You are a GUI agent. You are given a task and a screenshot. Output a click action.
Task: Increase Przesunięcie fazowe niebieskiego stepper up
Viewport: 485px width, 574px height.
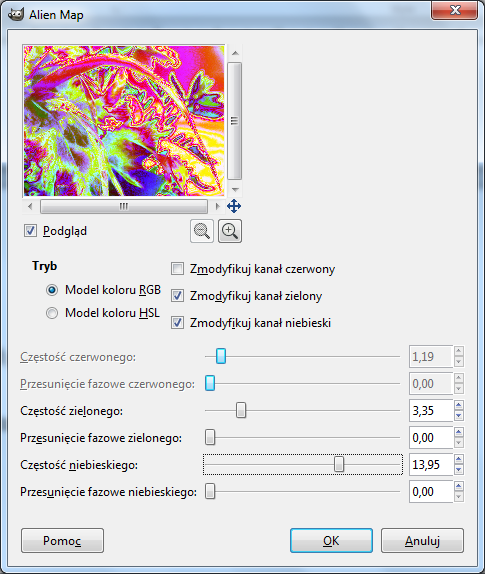click(x=459, y=486)
